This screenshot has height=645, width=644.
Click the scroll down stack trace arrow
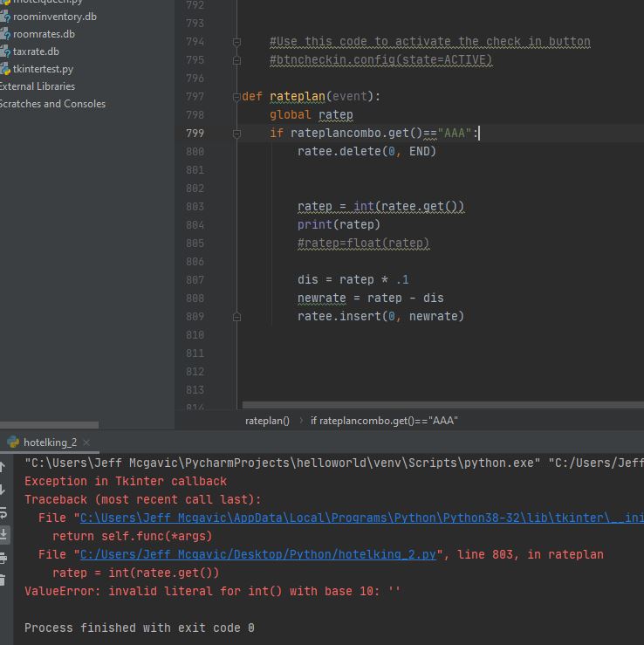3,490
